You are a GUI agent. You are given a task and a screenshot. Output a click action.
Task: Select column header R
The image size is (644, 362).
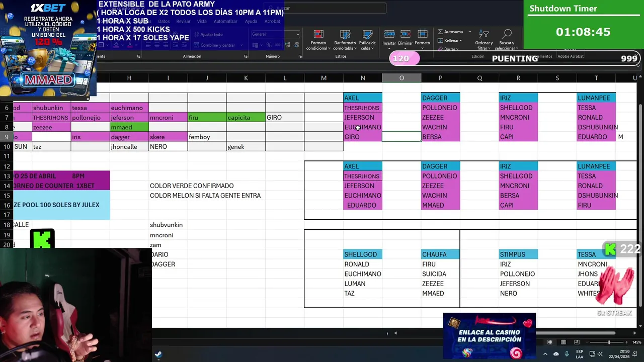(518, 78)
